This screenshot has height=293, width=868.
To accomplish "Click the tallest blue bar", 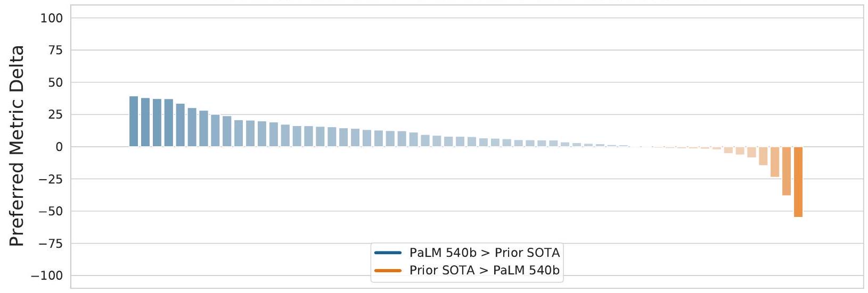I will pos(134,121).
